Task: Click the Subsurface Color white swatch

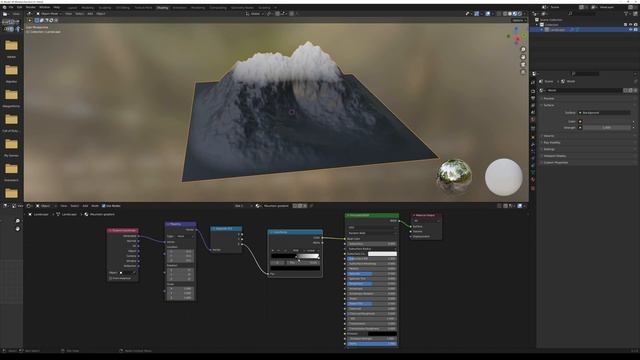Action: [382, 254]
